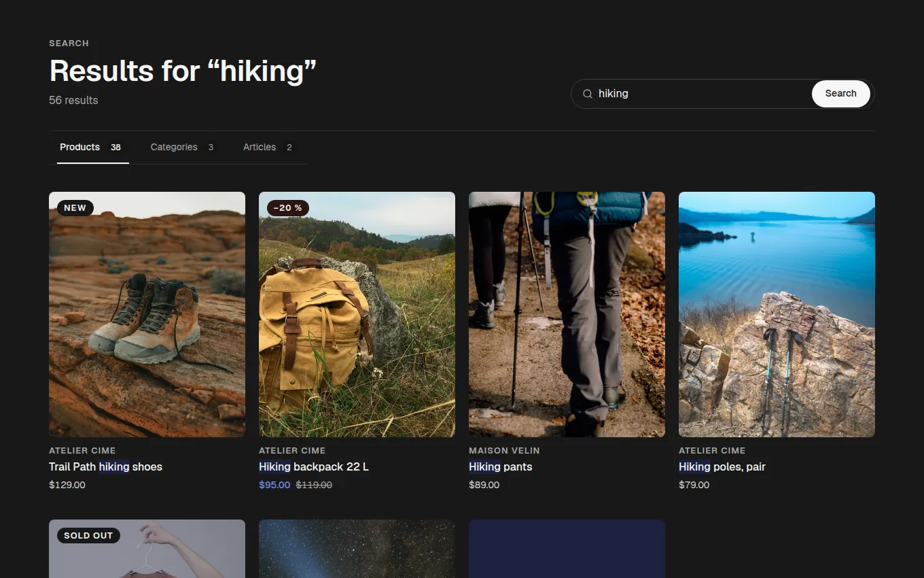Click the Search button

click(x=840, y=94)
